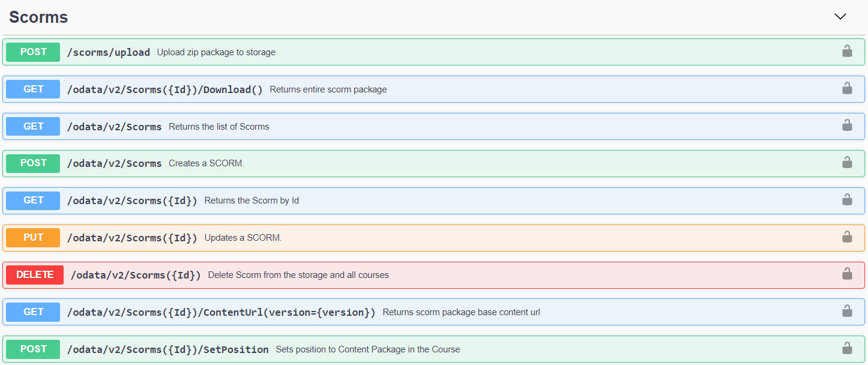Image resolution: width=868 pixels, height=365 pixels.
Task: Click the Scorms section heading
Action: point(38,17)
